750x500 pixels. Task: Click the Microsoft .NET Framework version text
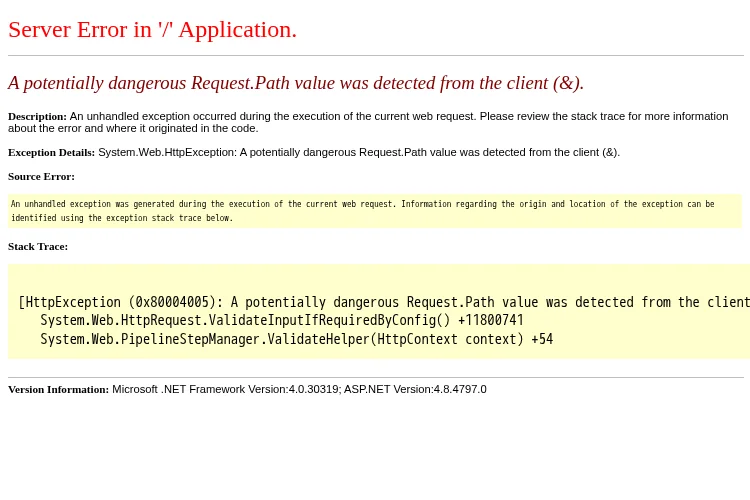[227, 389]
